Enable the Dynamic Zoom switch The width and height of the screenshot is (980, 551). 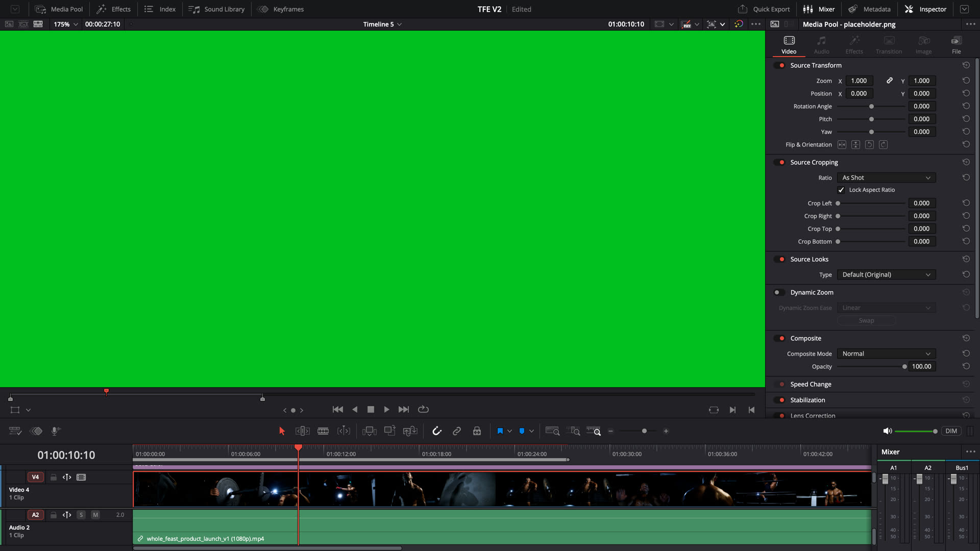click(x=779, y=292)
